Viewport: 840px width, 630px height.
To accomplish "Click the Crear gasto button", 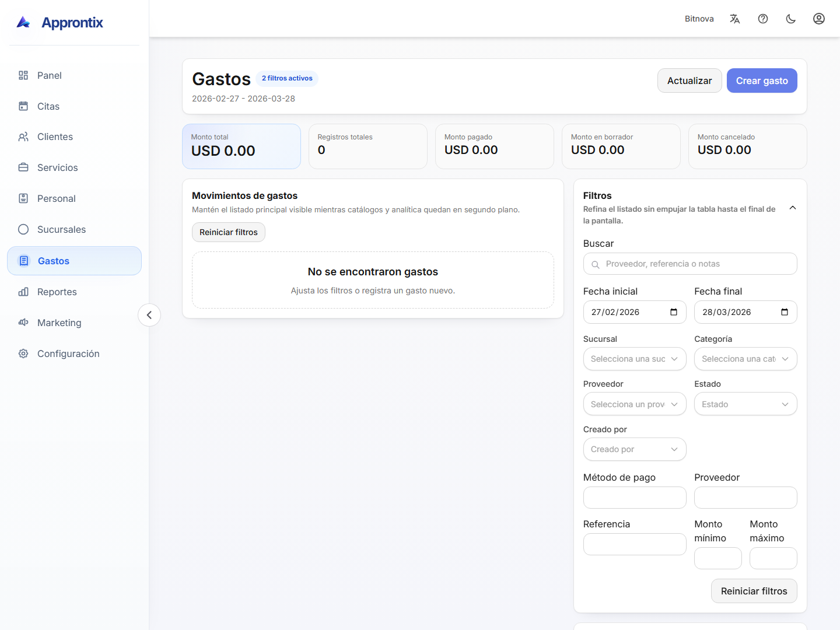I will coord(762,80).
